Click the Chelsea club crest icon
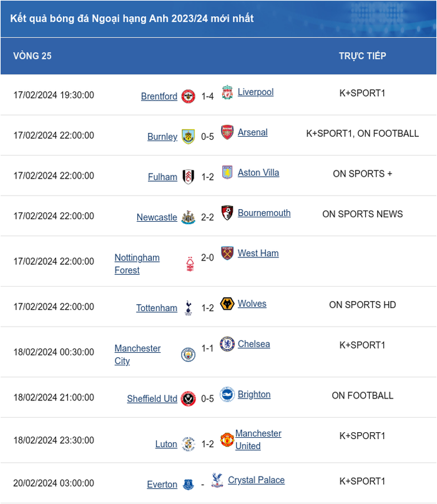Viewport: 437px width, 504px height. (x=227, y=344)
